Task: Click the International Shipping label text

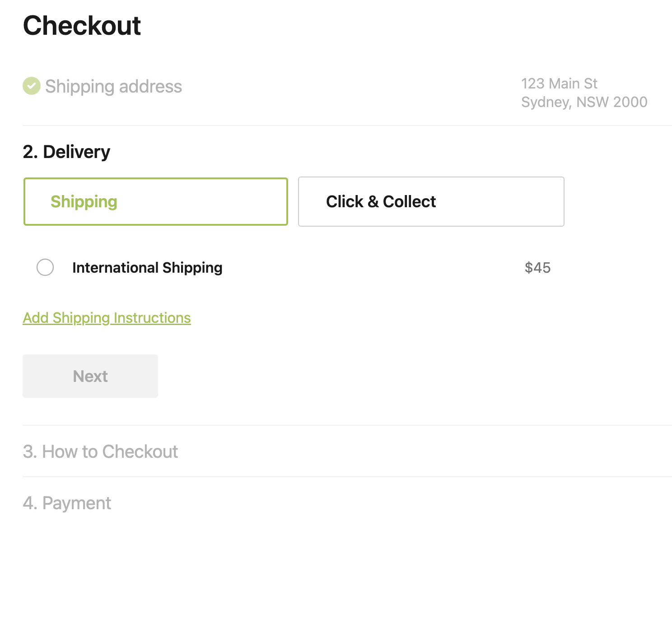Action: pos(146,268)
